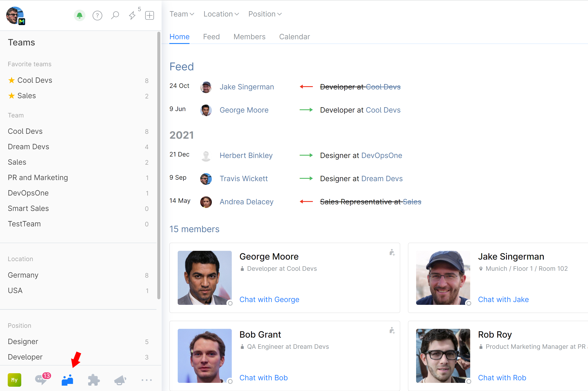Open Herbert Binkley's profile link
The image size is (588, 391).
246,155
